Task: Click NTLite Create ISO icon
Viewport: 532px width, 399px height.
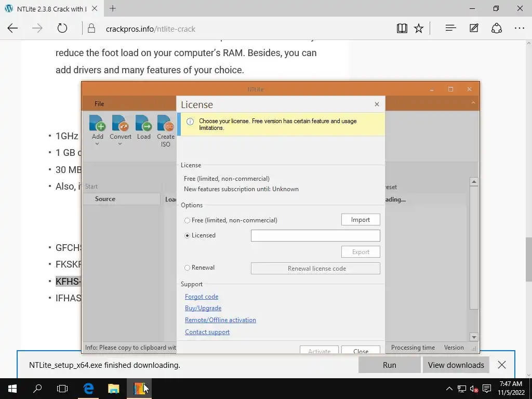Action: 166,123
